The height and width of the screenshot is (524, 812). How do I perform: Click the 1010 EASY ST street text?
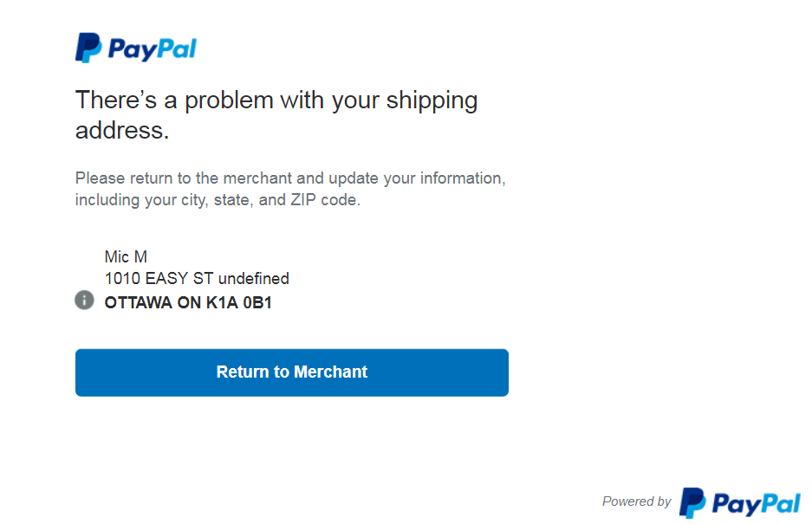[x=159, y=279]
